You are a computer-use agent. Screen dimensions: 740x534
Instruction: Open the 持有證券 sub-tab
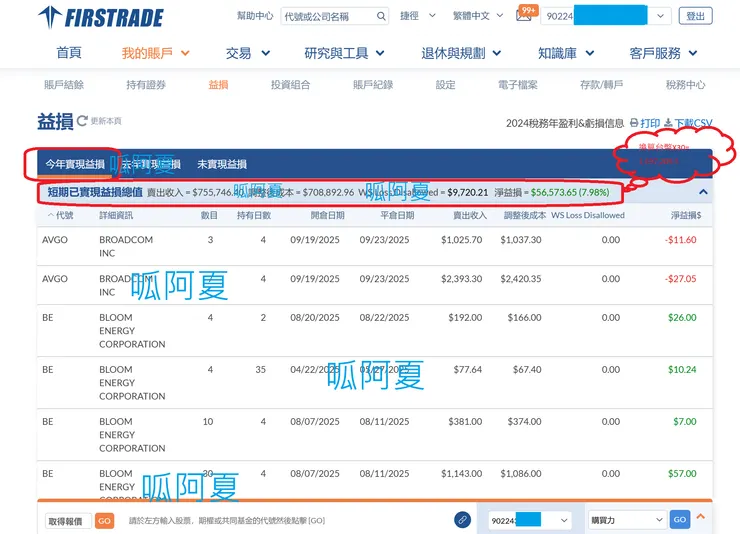click(x=146, y=85)
